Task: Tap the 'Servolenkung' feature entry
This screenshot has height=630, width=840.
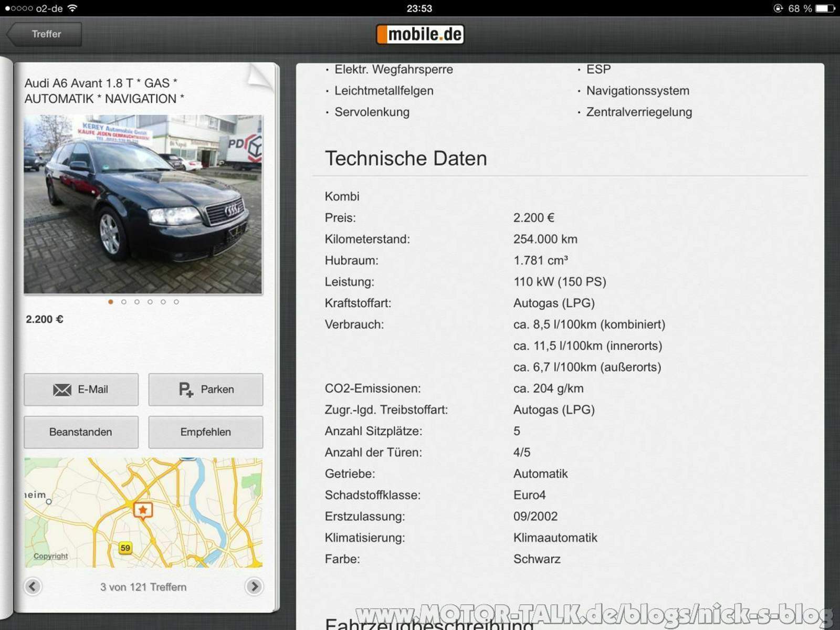Action: click(372, 112)
